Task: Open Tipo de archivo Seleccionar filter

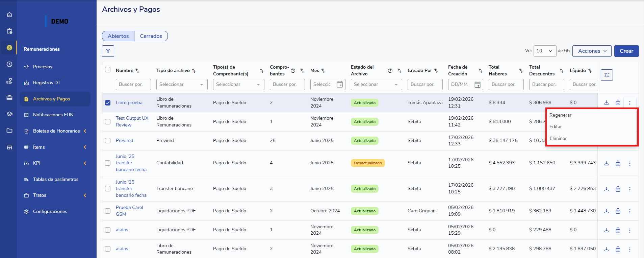Action: [182, 85]
